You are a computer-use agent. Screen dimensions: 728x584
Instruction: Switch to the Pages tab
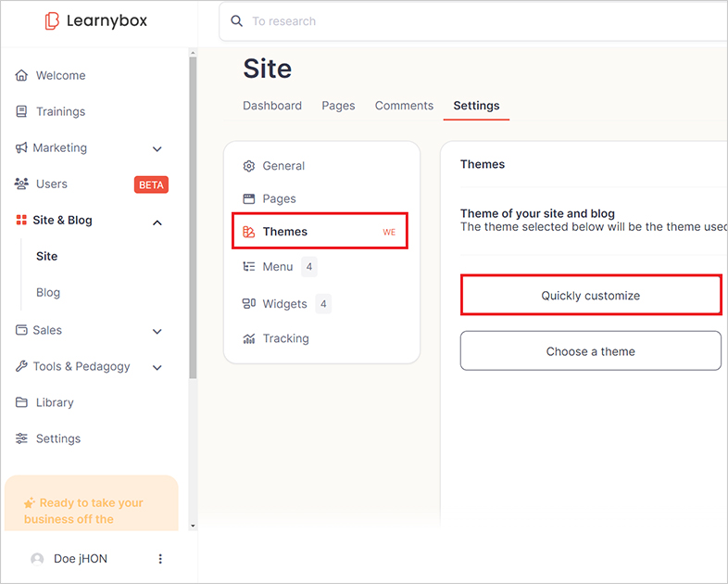coord(338,106)
